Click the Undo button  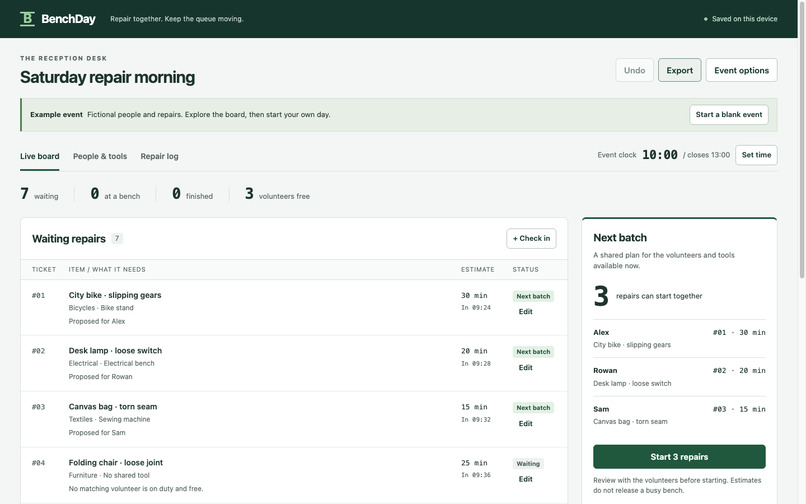pyautogui.click(x=634, y=70)
